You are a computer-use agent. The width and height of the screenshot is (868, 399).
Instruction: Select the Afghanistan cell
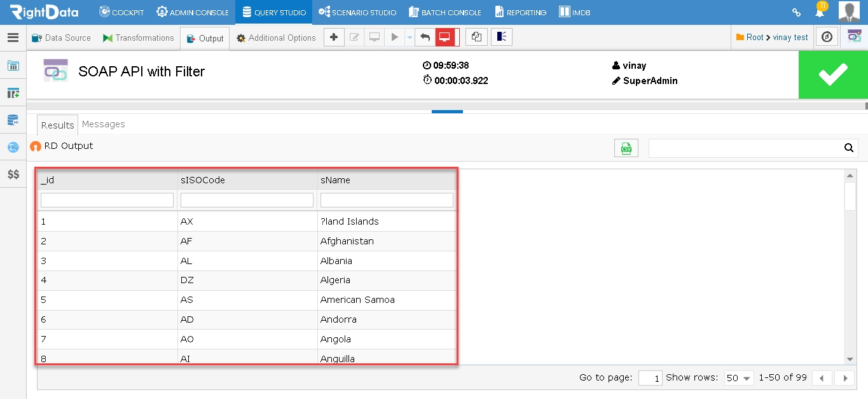pyautogui.click(x=387, y=241)
